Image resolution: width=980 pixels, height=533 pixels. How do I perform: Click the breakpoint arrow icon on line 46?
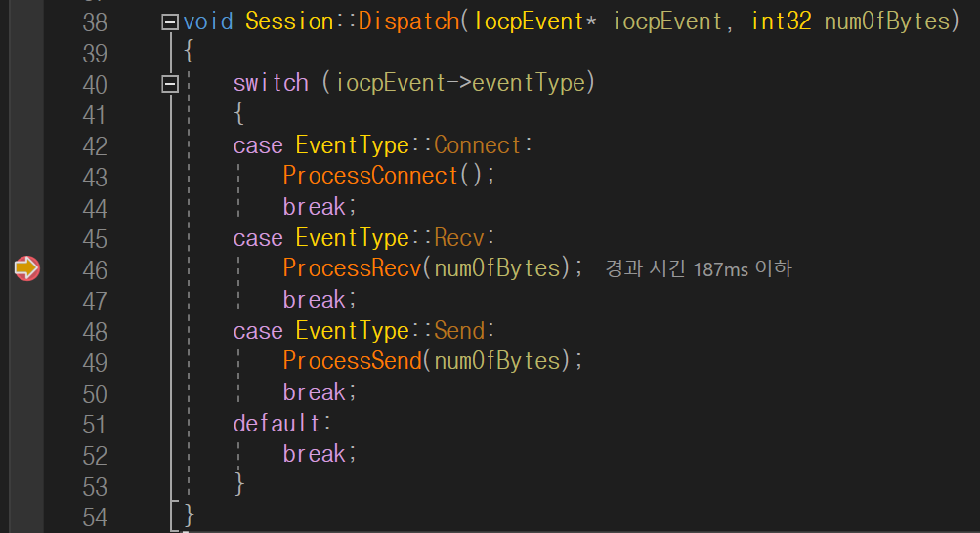click(x=27, y=268)
